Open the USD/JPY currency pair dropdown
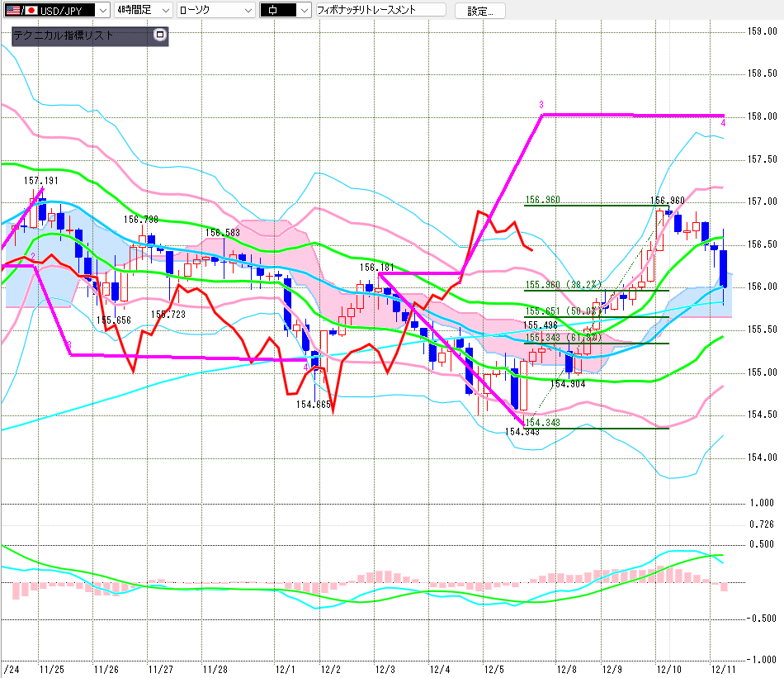The width and height of the screenshot is (784, 678). [x=101, y=10]
